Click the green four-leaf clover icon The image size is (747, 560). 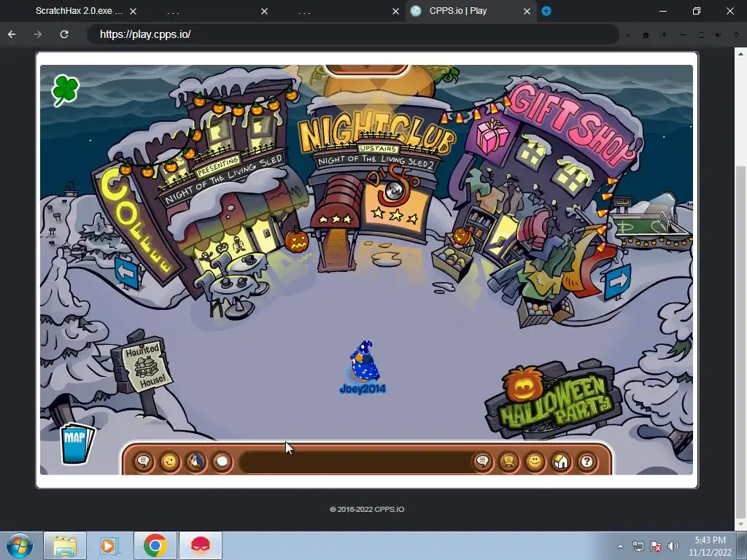tap(65, 90)
